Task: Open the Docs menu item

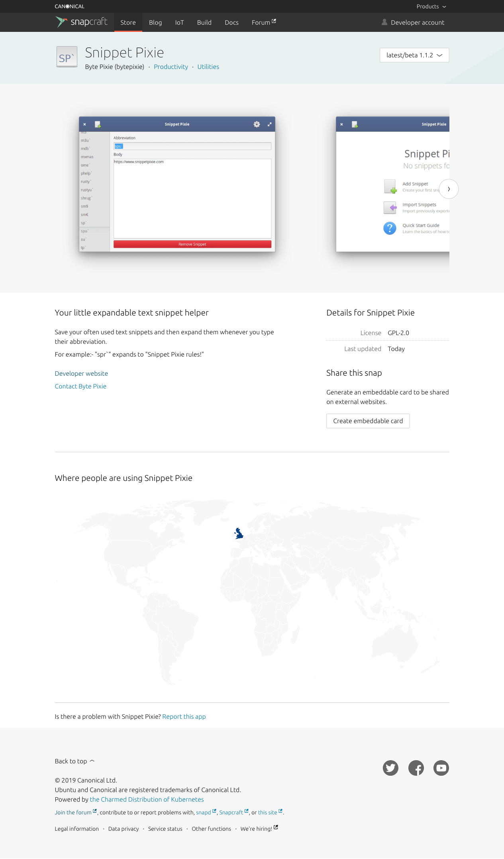Action: (231, 22)
